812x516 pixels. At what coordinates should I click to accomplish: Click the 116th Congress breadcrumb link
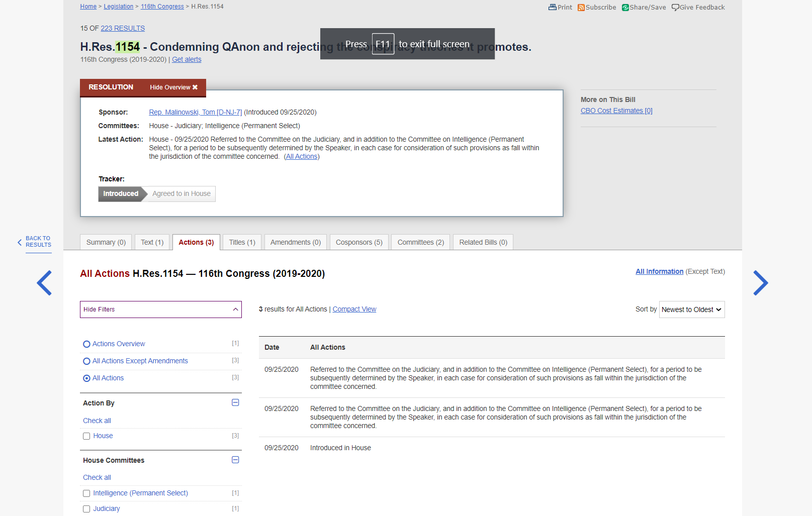tap(162, 7)
